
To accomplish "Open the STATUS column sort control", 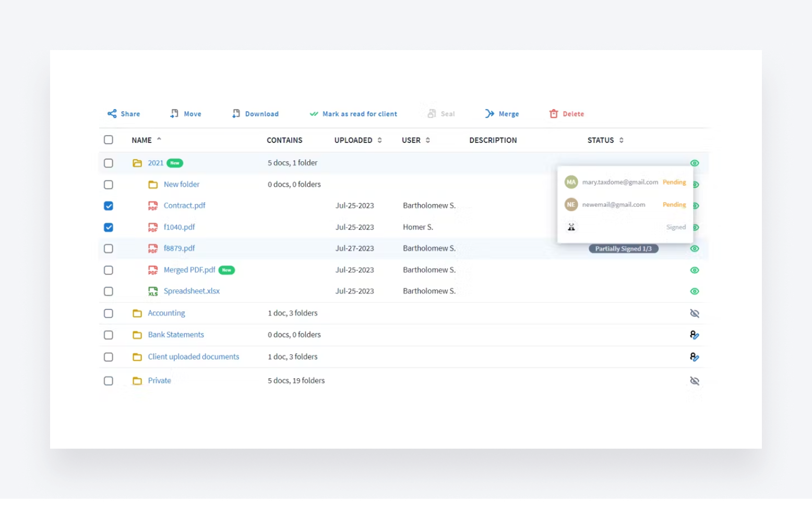I will point(621,140).
